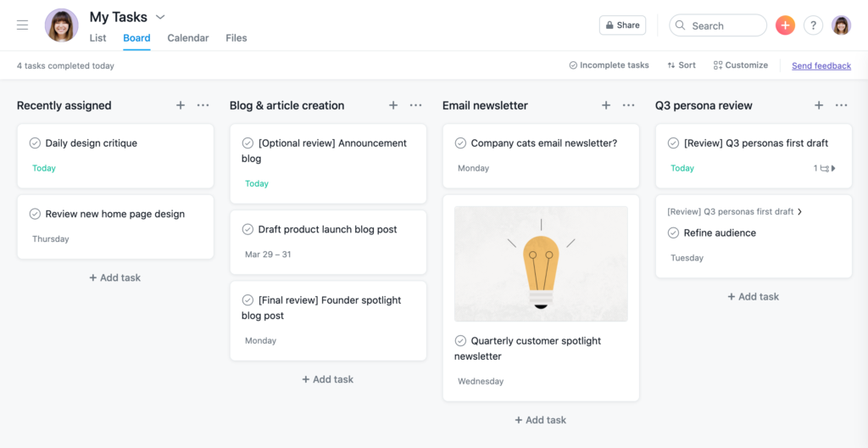Switch to the Calendar tab
Viewport: 868px width, 448px height.
(x=188, y=38)
